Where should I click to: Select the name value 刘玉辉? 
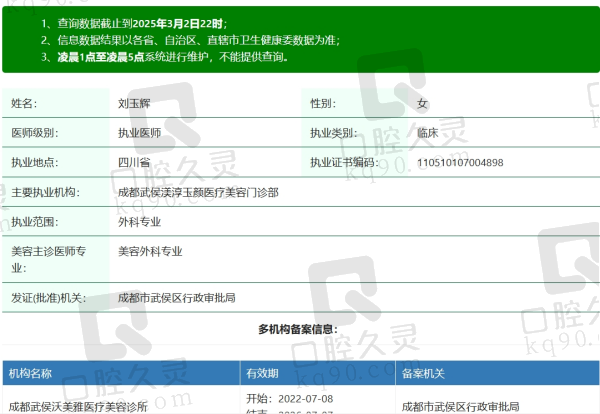pyautogui.click(x=134, y=103)
